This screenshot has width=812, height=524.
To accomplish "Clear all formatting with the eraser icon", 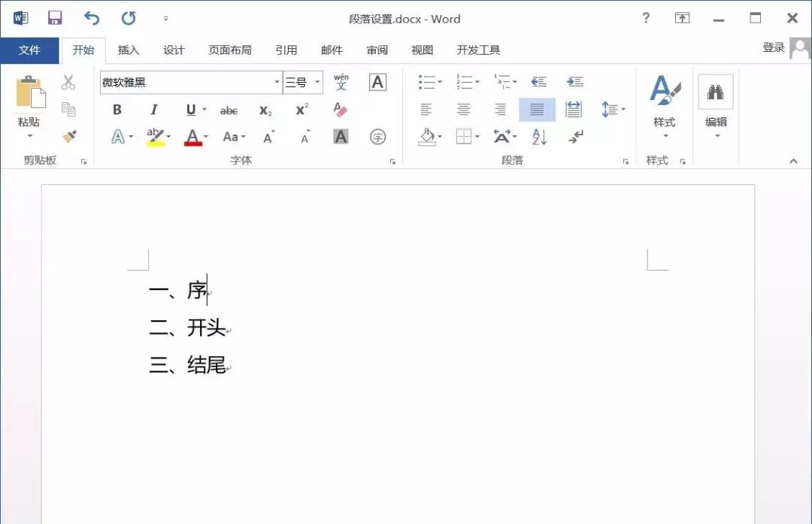I will click(x=340, y=110).
